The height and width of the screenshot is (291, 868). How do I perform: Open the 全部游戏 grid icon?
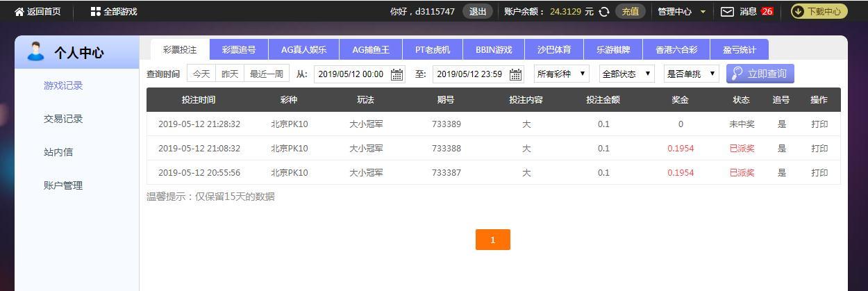coord(96,12)
